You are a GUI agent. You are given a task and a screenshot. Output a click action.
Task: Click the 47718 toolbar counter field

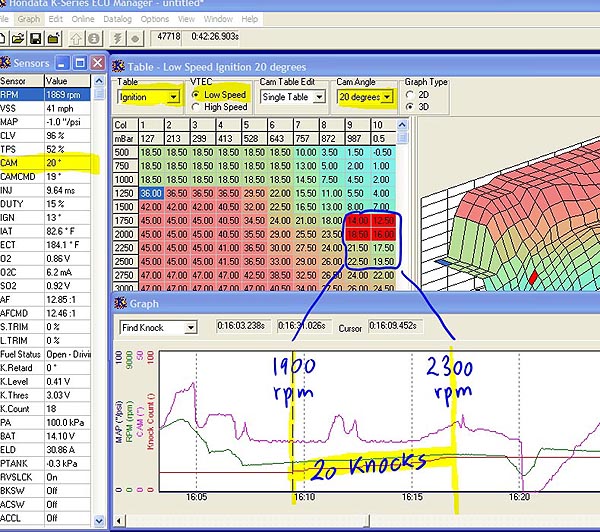[x=168, y=37]
